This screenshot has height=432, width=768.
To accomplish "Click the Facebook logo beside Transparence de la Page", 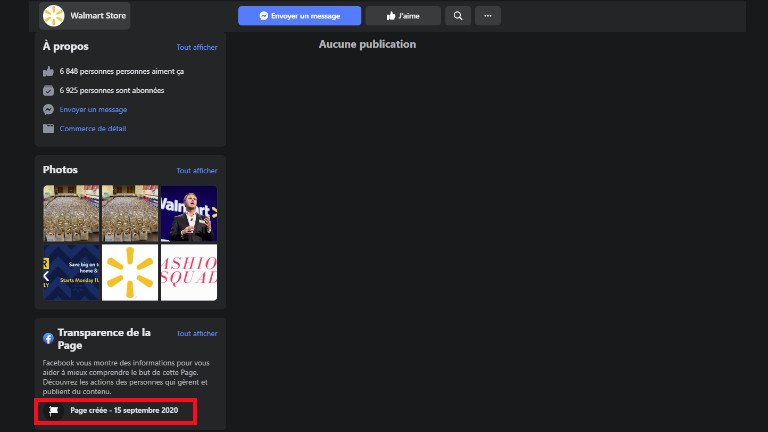I will [x=48, y=338].
